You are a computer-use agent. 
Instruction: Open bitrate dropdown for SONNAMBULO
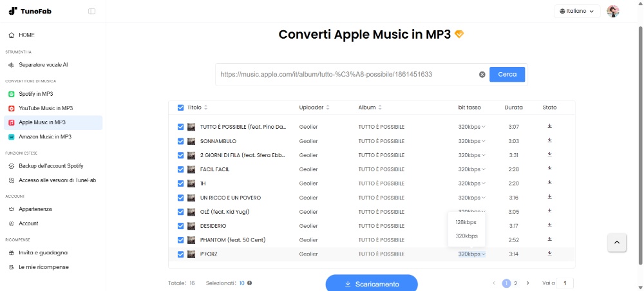coord(472,141)
